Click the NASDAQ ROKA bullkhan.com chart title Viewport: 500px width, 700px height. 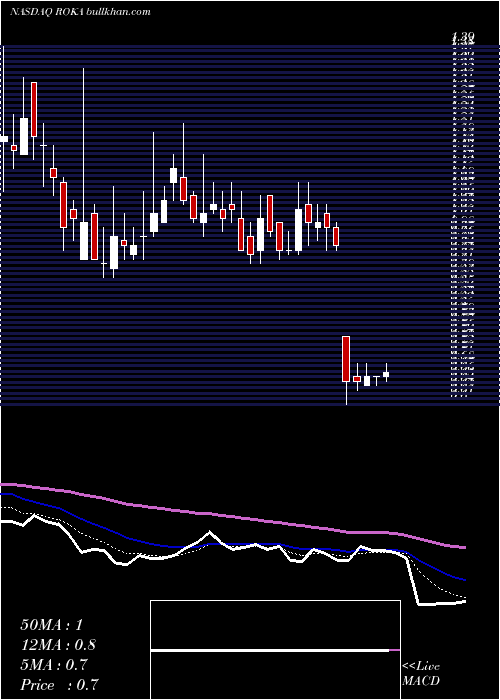(79, 12)
